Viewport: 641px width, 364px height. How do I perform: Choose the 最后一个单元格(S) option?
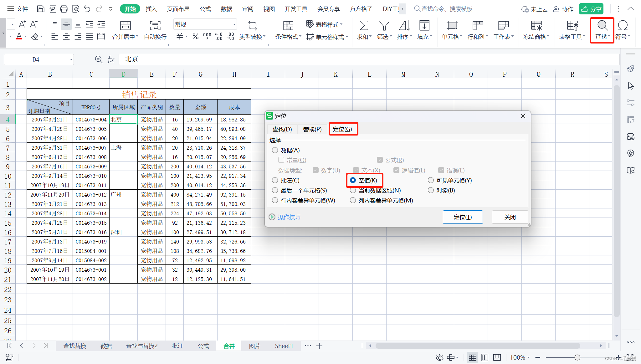275,190
